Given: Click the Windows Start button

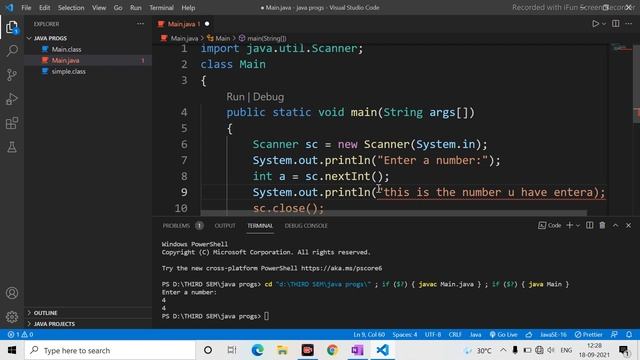Looking at the screenshot, I should (12, 350).
